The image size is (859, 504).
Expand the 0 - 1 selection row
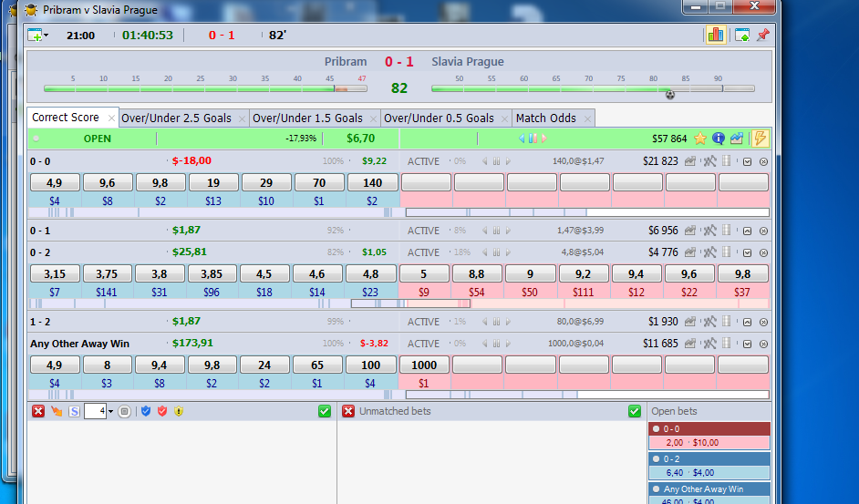[747, 231]
